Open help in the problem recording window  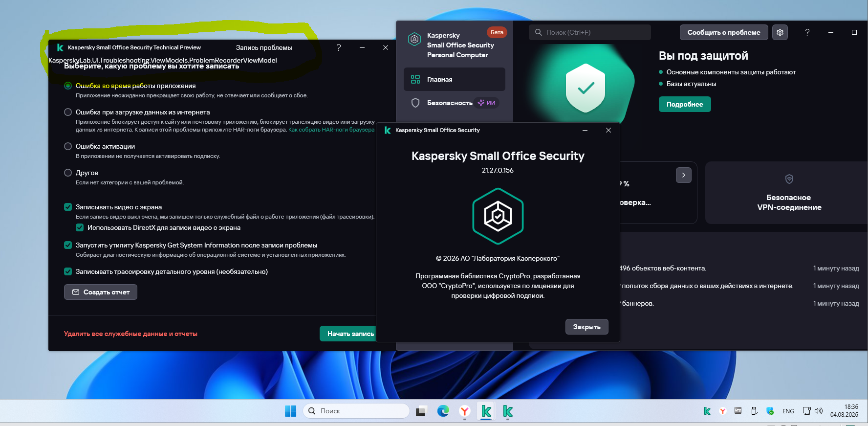pos(339,47)
